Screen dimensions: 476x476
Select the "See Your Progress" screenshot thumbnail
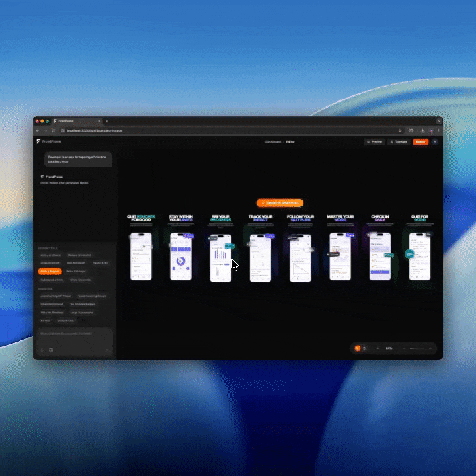220,256
